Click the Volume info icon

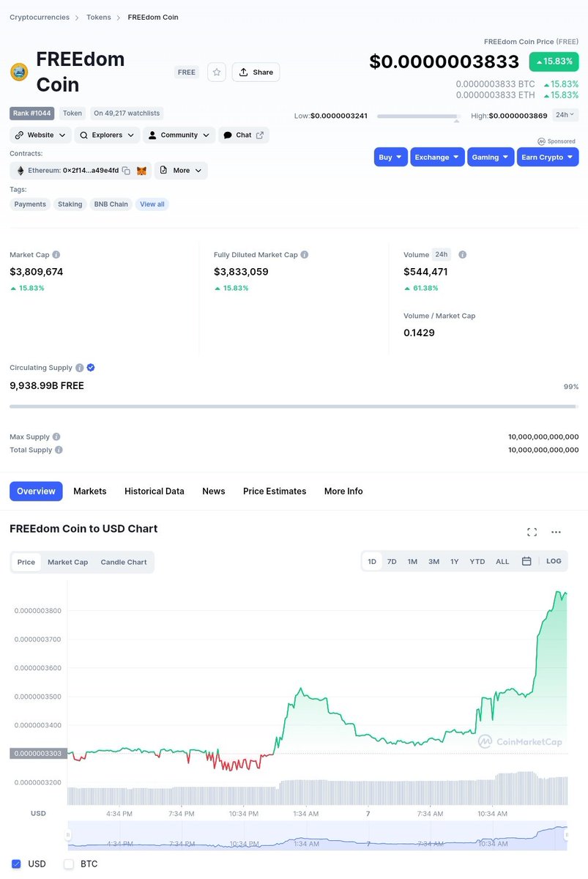click(x=462, y=255)
